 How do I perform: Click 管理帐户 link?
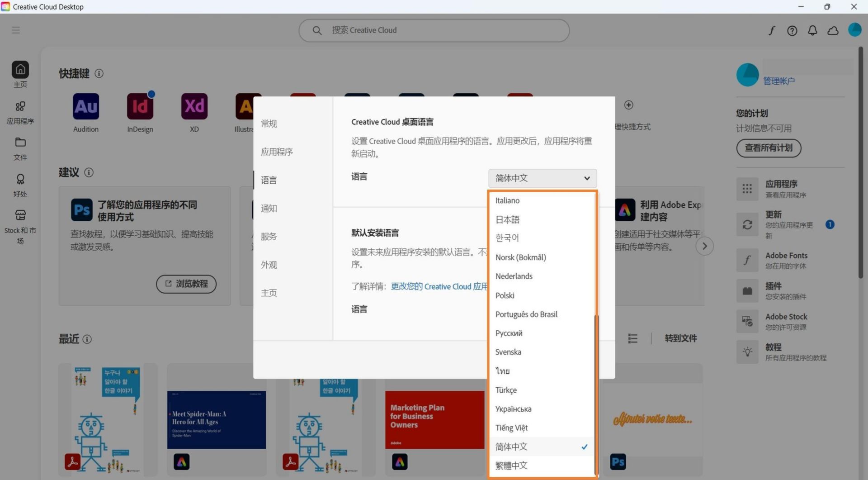coord(779,81)
